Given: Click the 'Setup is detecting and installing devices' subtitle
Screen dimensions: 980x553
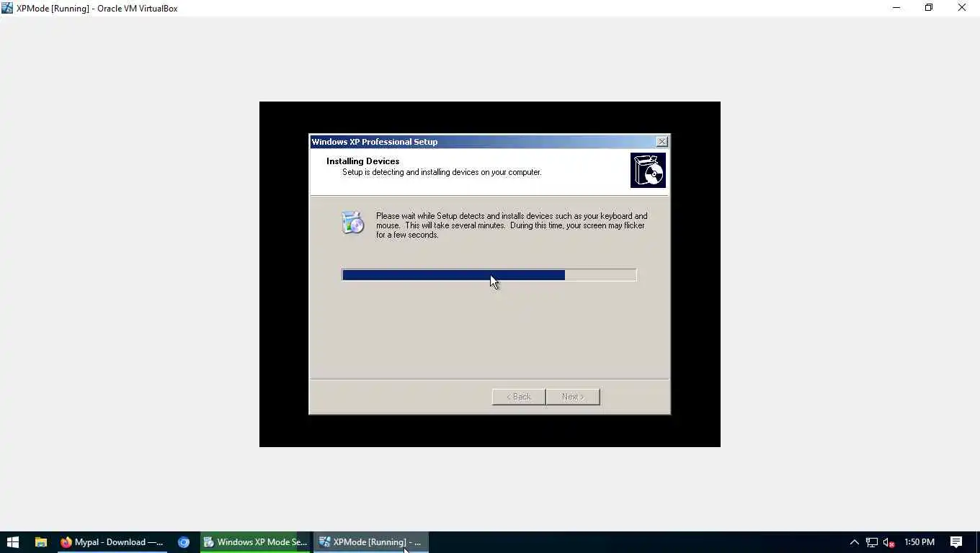Looking at the screenshot, I should [442, 173].
